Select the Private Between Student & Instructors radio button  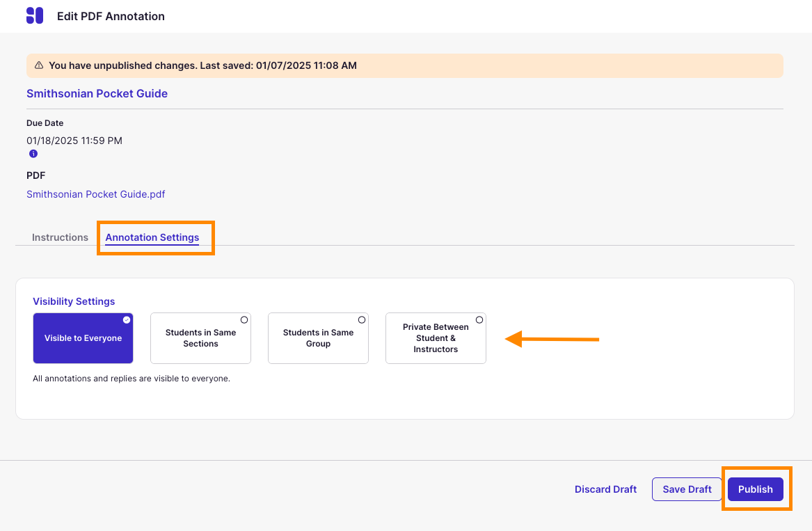[479, 319]
